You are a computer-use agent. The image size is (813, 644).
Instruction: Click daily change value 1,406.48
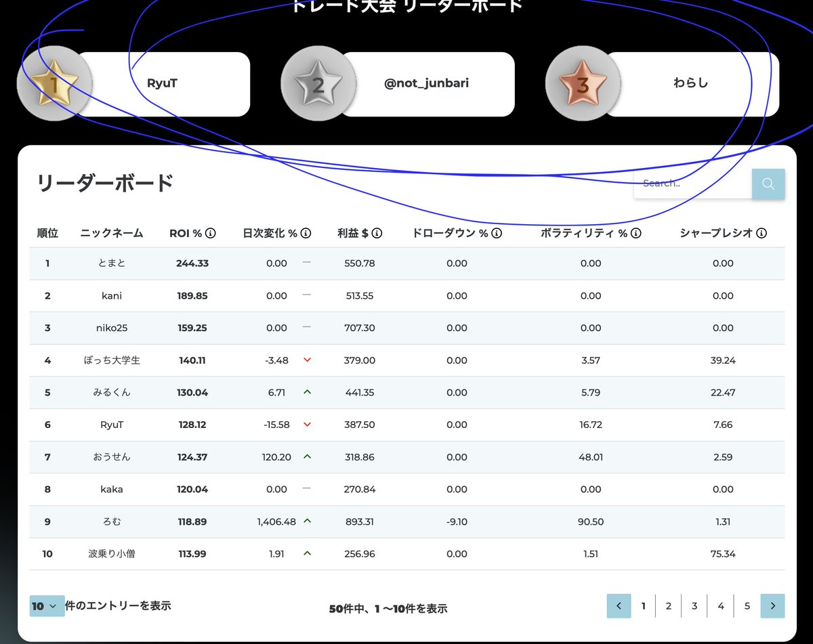(x=276, y=521)
